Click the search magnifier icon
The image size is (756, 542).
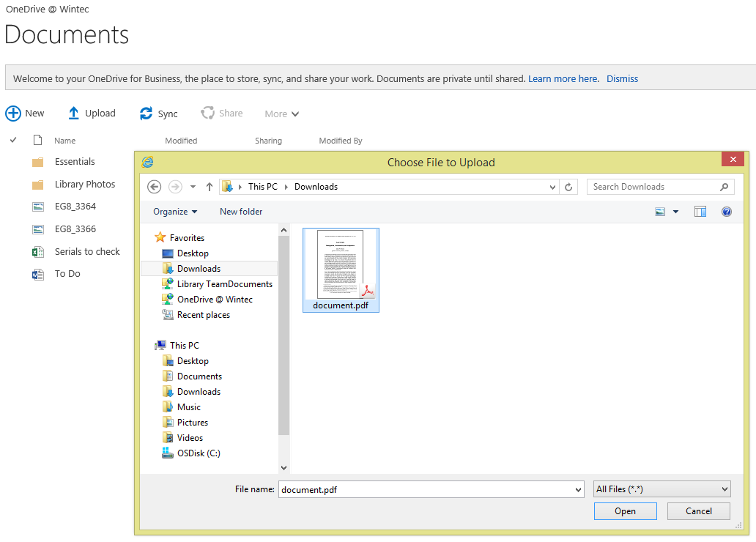click(724, 187)
